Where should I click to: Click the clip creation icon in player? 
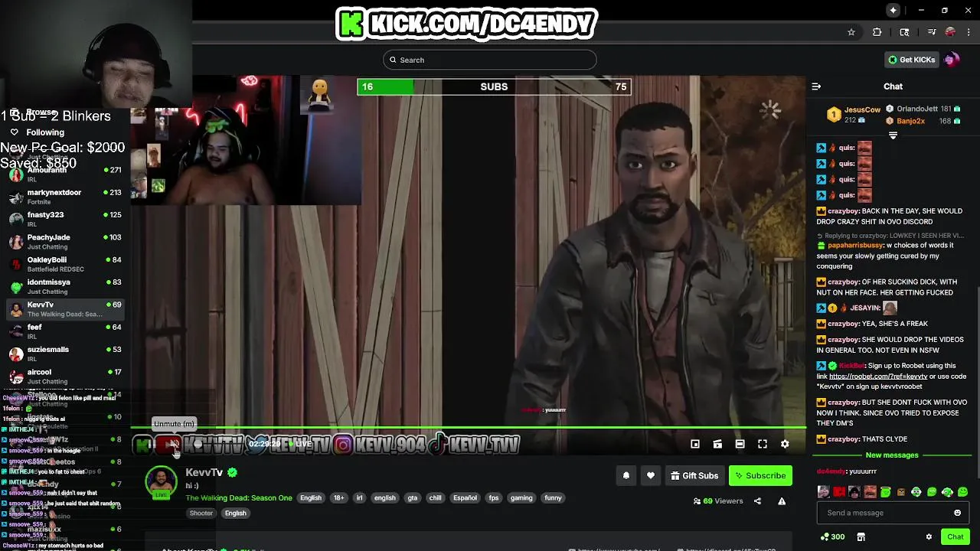[717, 444]
